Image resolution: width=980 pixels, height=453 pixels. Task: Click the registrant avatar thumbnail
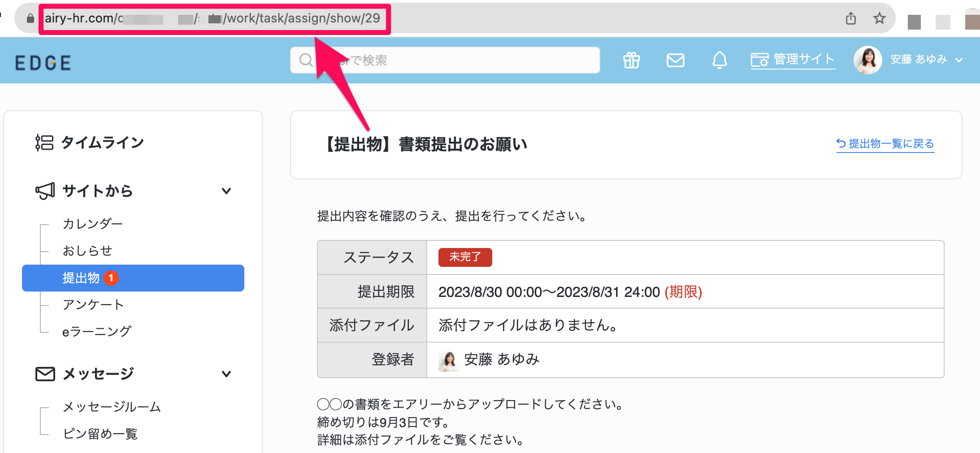(449, 361)
